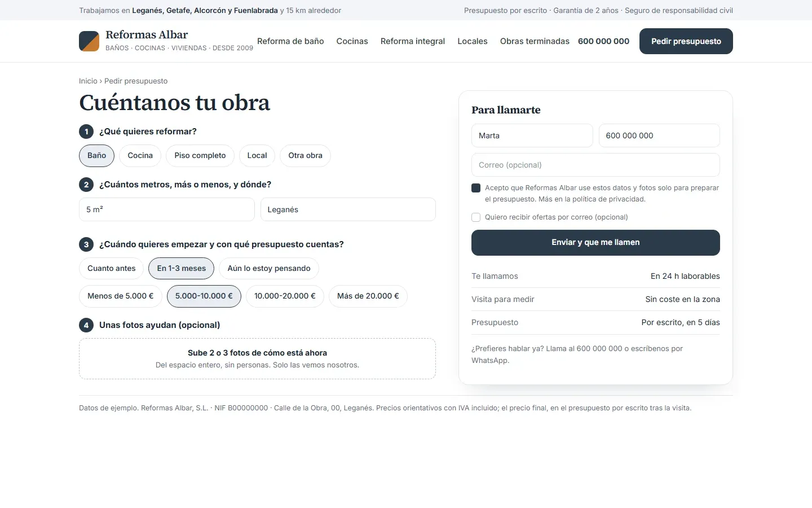Image resolution: width=812 pixels, height=508 pixels.
Task: Select Aún lo estoy pensando
Action: (269, 269)
